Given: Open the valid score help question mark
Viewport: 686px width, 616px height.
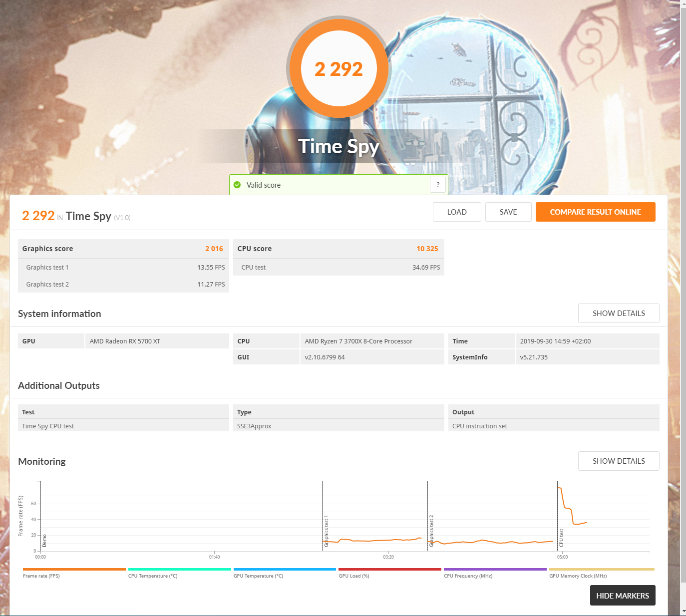Looking at the screenshot, I should (438, 185).
